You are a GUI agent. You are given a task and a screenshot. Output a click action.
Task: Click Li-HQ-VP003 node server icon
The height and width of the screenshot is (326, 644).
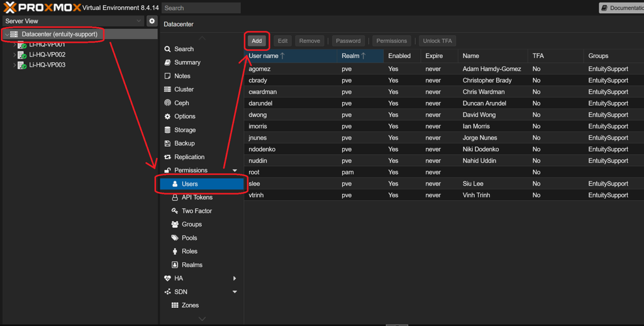(22, 65)
